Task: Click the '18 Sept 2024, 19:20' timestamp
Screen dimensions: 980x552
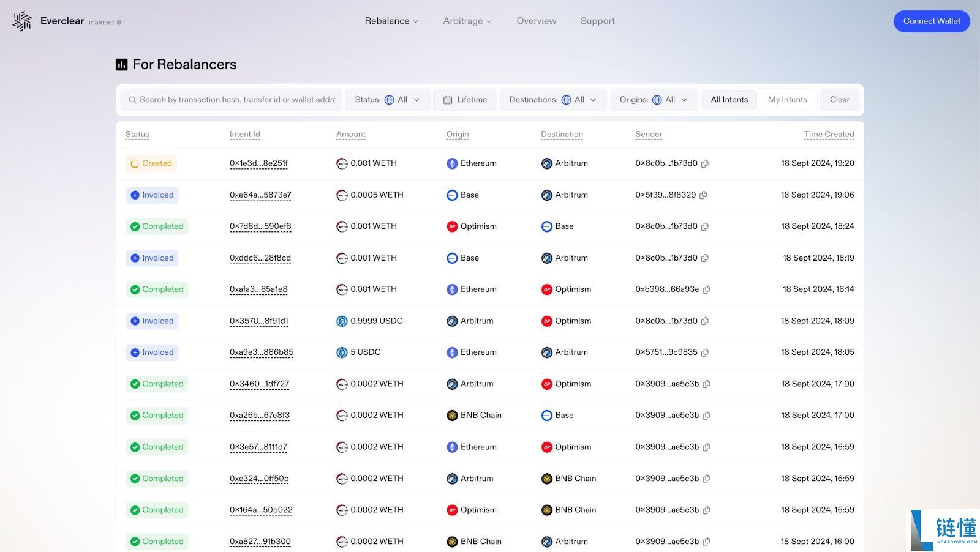Action: click(x=818, y=163)
